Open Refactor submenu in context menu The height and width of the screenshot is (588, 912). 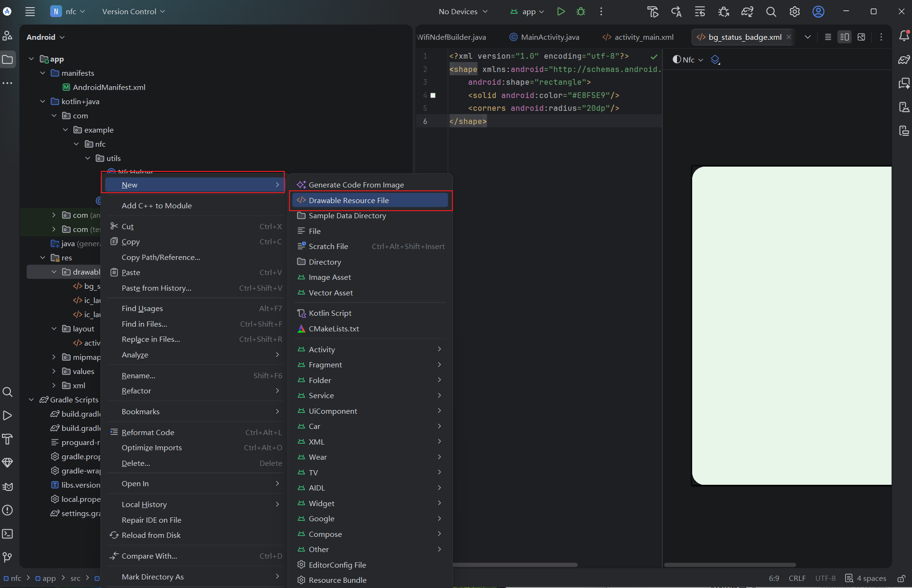[196, 391]
